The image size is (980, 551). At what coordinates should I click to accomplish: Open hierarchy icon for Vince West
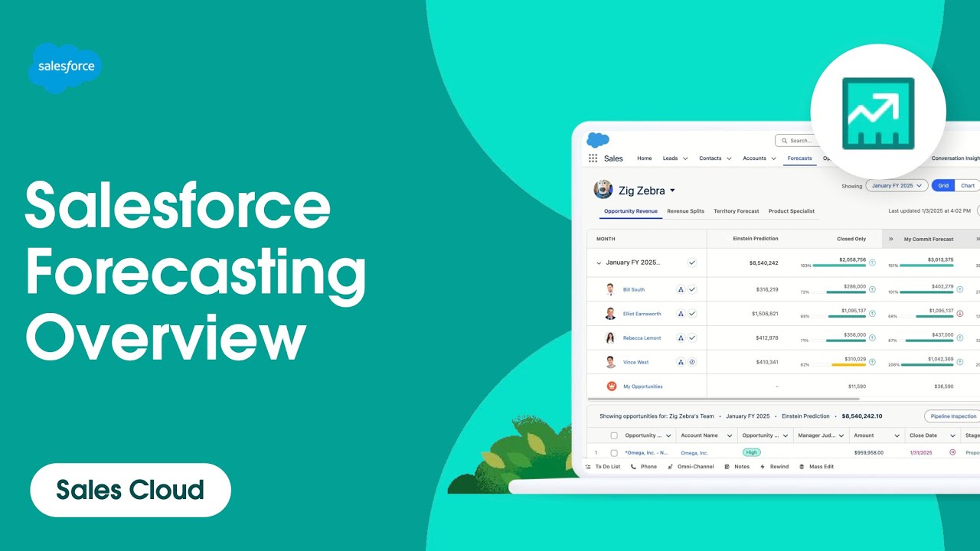coord(681,362)
